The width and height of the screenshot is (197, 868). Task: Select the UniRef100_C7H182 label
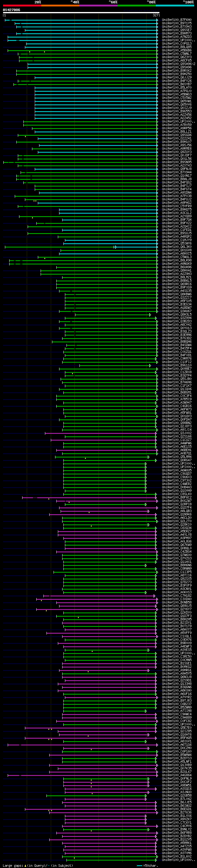point(177,596)
